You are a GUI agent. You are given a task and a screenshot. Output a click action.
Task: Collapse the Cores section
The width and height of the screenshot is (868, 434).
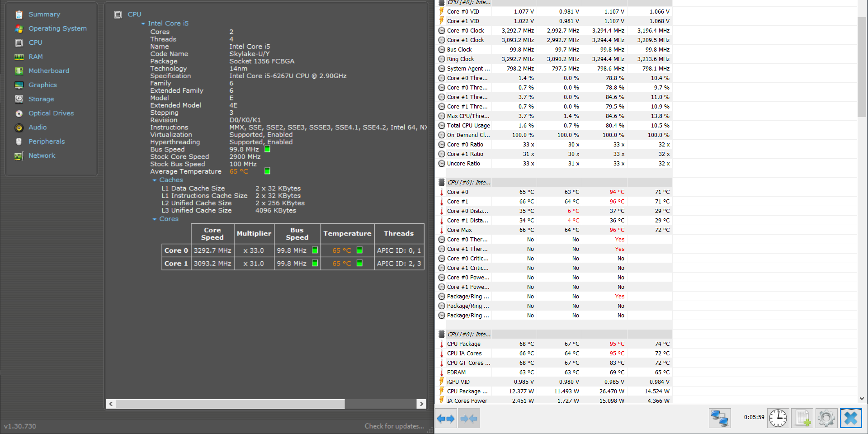(155, 219)
